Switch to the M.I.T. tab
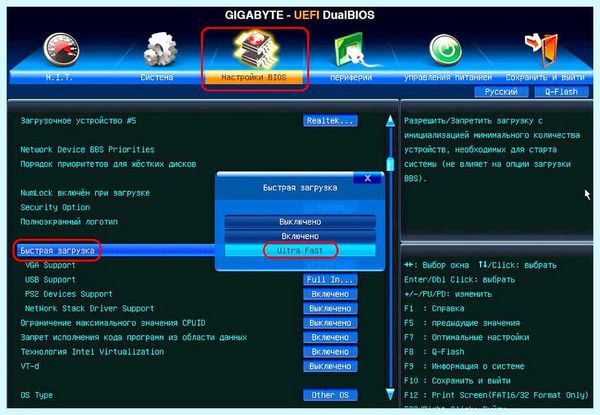 (59, 77)
